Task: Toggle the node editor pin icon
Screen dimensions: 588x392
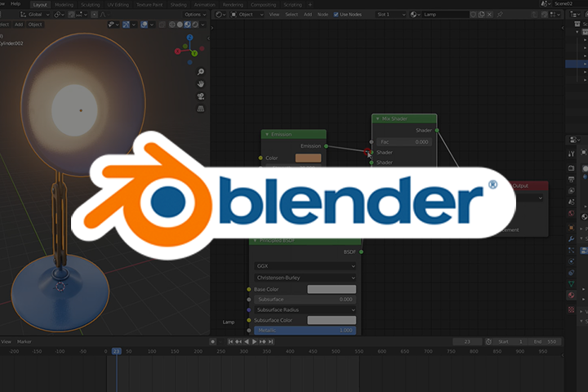Action: 500,14
